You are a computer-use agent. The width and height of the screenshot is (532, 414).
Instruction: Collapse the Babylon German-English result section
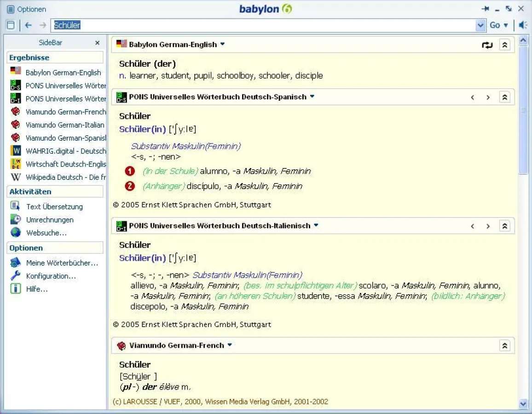(x=505, y=45)
